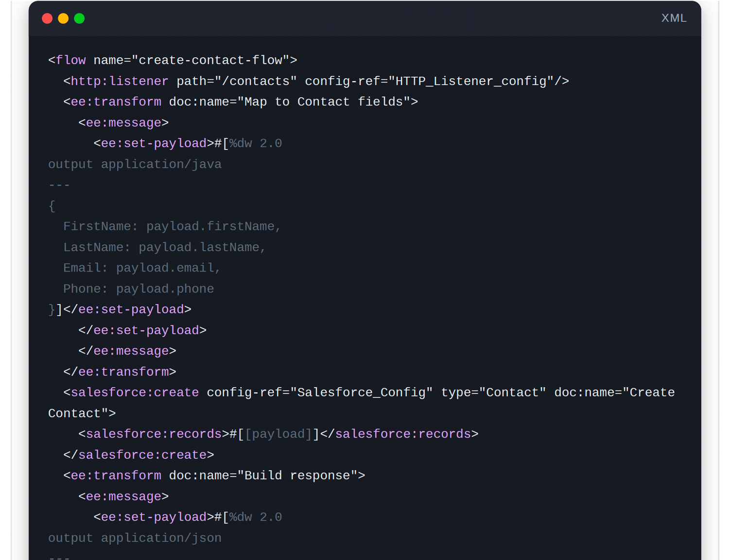Click the '}]</ee:set-payload>' closing line
Viewport: 729px width, 560px height.
pos(120,309)
